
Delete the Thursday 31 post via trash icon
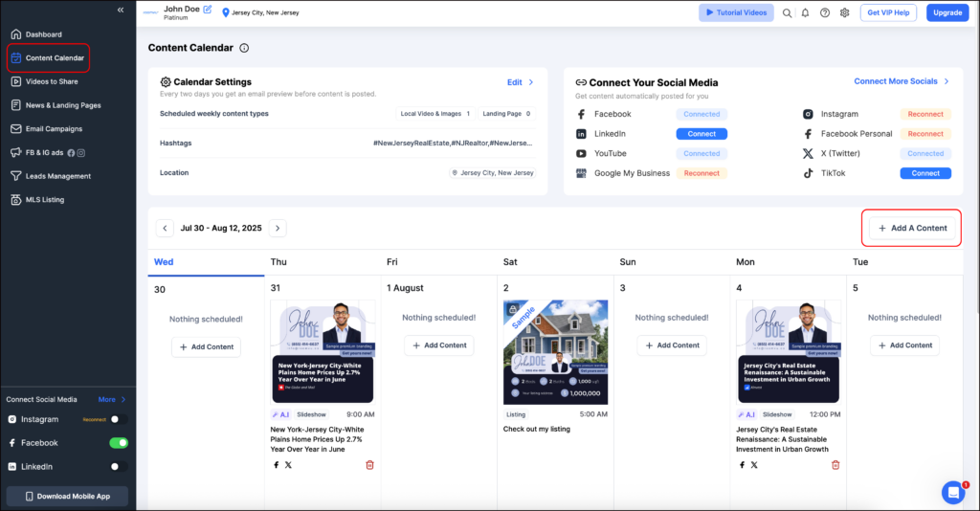(x=369, y=465)
